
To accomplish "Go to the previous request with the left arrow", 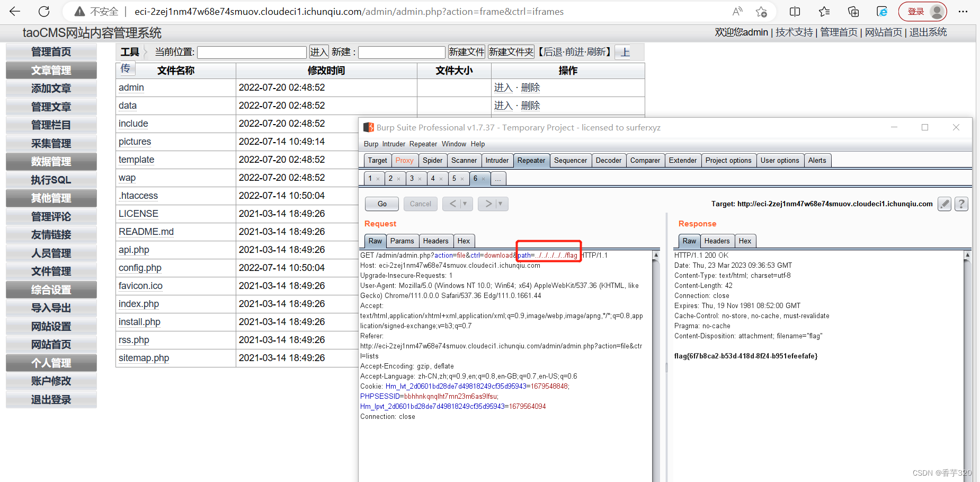I will click(452, 204).
